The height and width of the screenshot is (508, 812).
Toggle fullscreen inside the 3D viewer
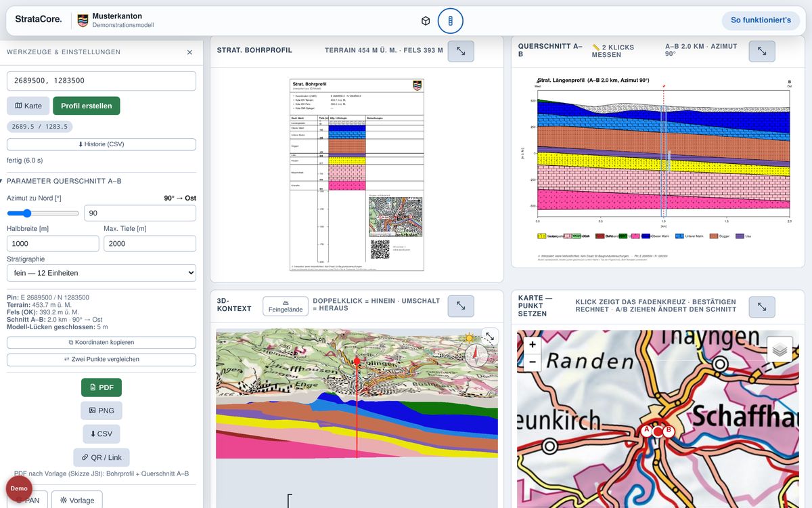tap(489, 336)
